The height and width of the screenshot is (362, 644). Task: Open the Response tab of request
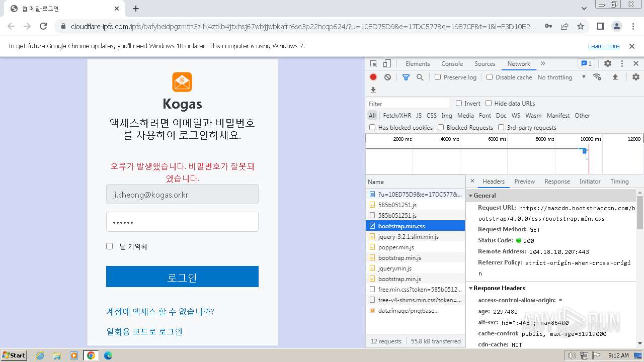coord(557,182)
